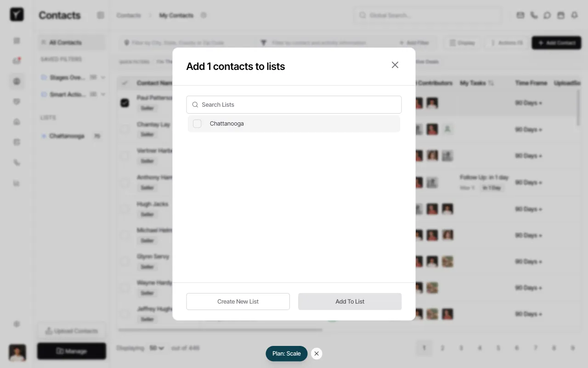This screenshot has height=368, width=588.
Task: Check the Chattanooga list checkbox in the dialog
Action: pos(197,123)
